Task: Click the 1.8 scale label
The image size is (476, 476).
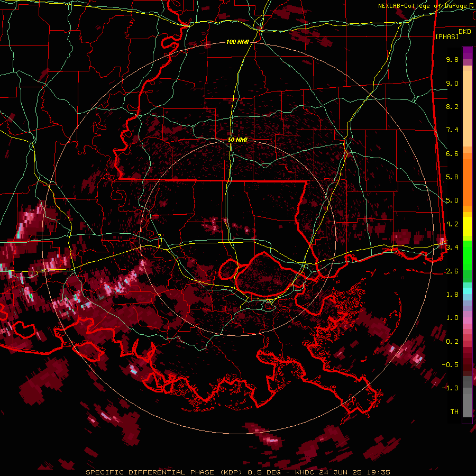Action: pyautogui.click(x=452, y=295)
